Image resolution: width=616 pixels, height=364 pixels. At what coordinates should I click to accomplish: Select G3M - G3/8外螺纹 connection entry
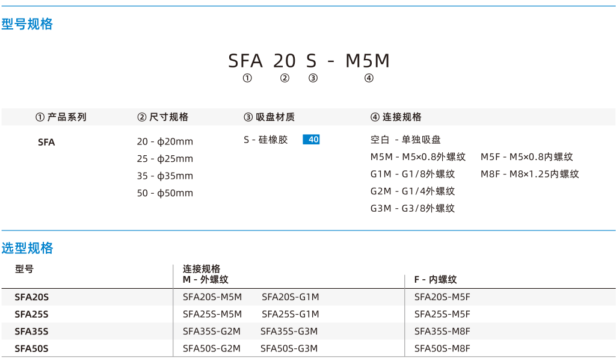413,208
